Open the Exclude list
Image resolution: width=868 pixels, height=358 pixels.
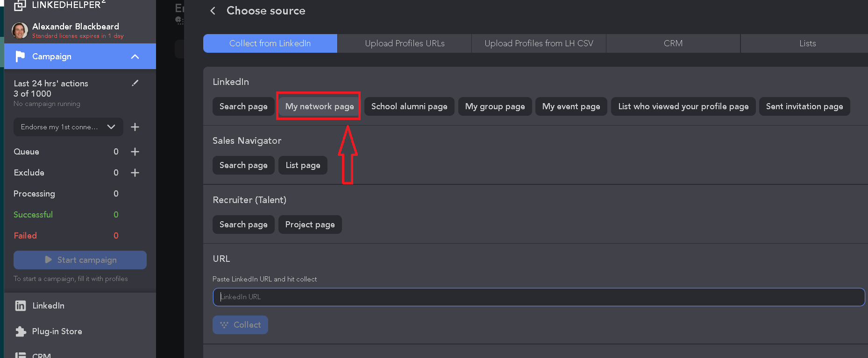click(x=29, y=173)
